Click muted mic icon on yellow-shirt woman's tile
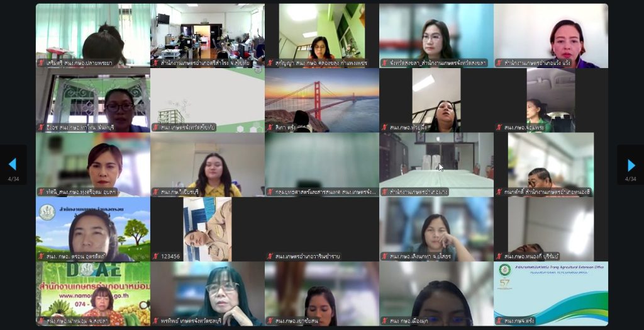The width and height of the screenshot is (644, 330). tap(156, 192)
